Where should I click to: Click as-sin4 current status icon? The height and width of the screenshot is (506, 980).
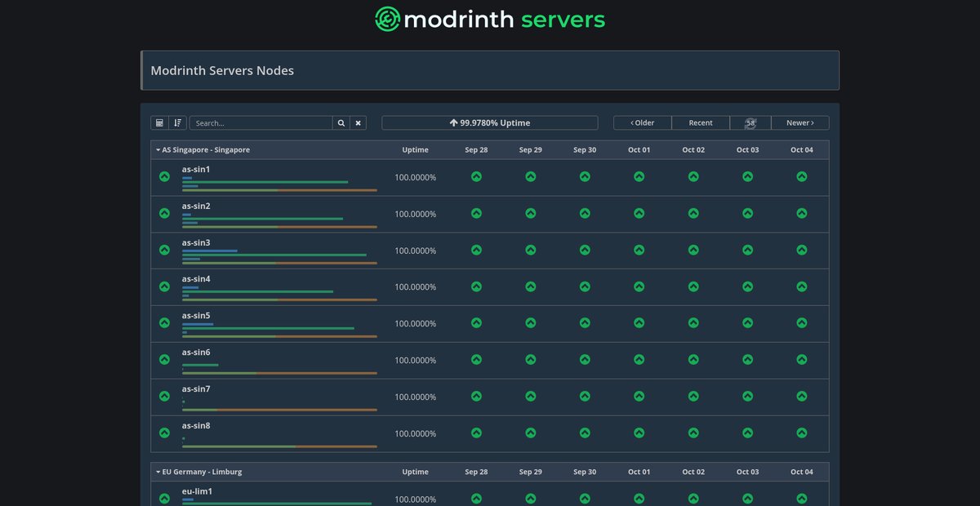[x=164, y=286]
